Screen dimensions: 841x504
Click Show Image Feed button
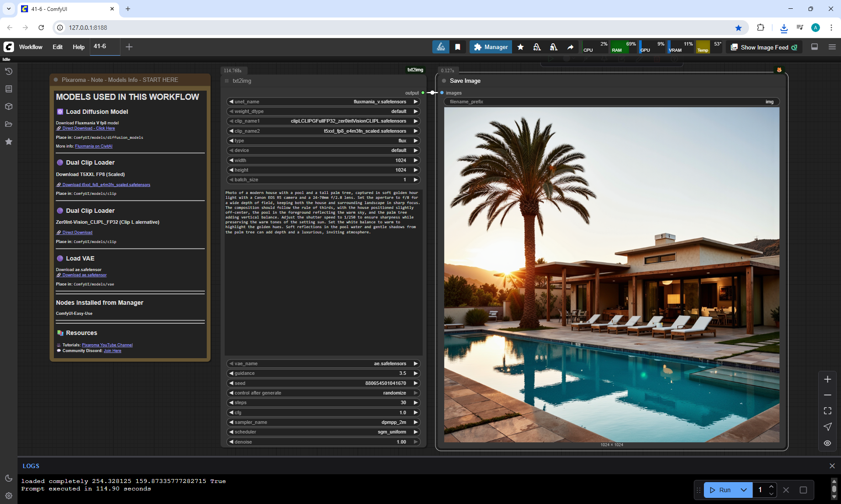pyautogui.click(x=764, y=47)
